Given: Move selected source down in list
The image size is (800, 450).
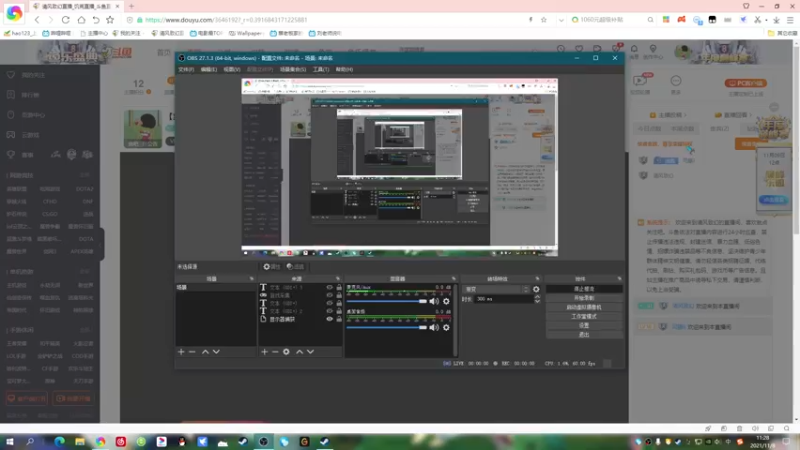Looking at the screenshot, I should coord(310,352).
